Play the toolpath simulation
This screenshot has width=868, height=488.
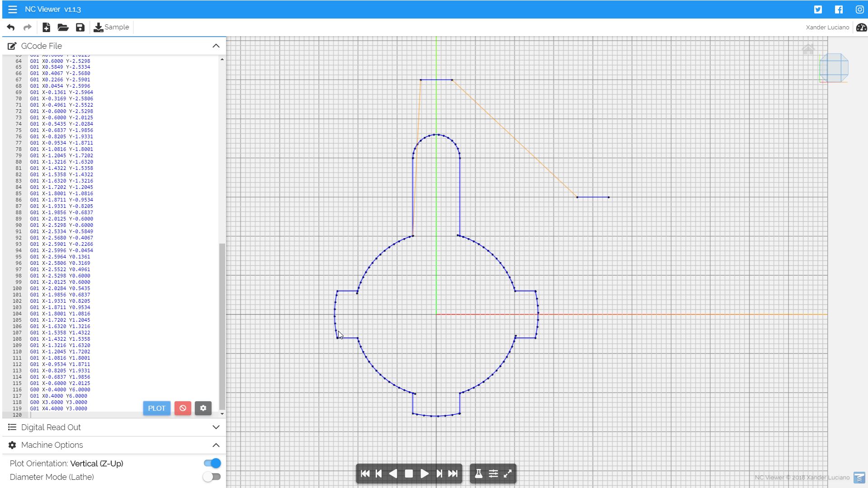point(424,474)
